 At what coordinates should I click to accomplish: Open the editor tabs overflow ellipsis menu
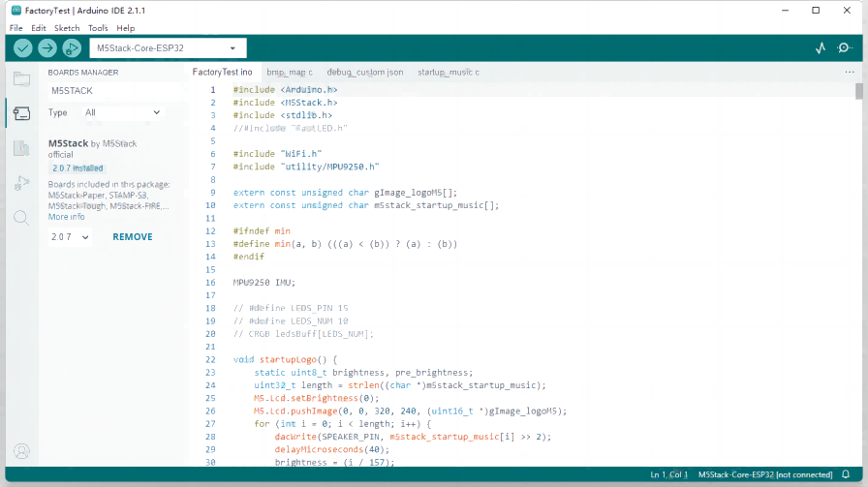[850, 73]
